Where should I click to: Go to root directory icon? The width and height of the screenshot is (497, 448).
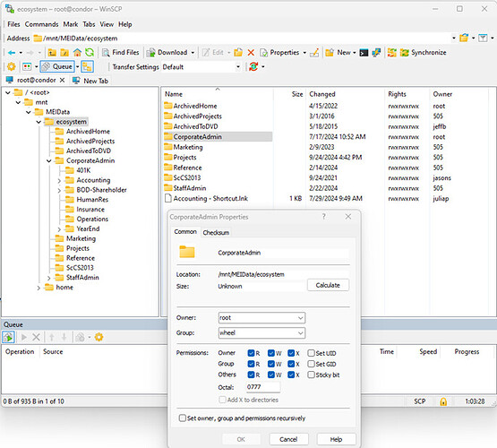64,53
